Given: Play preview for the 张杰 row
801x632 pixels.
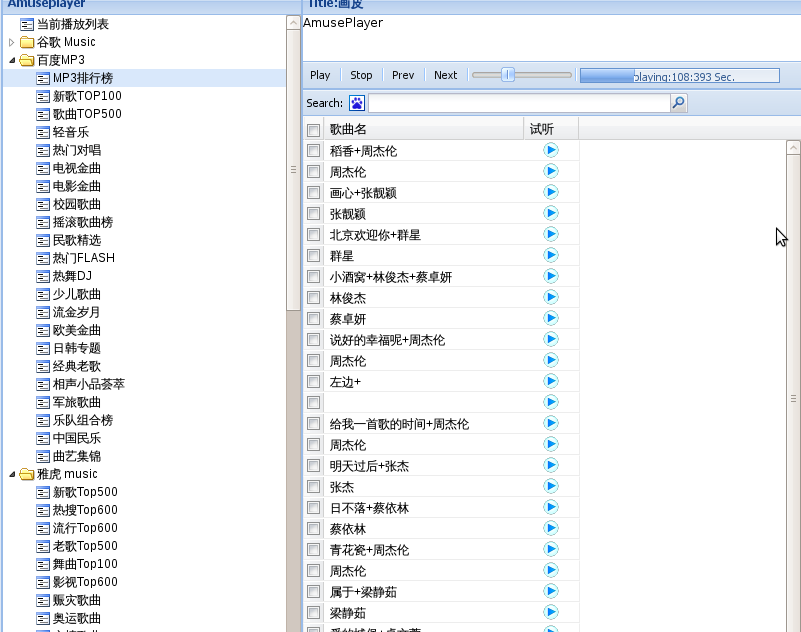Looking at the screenshot, I should (551, 486).
